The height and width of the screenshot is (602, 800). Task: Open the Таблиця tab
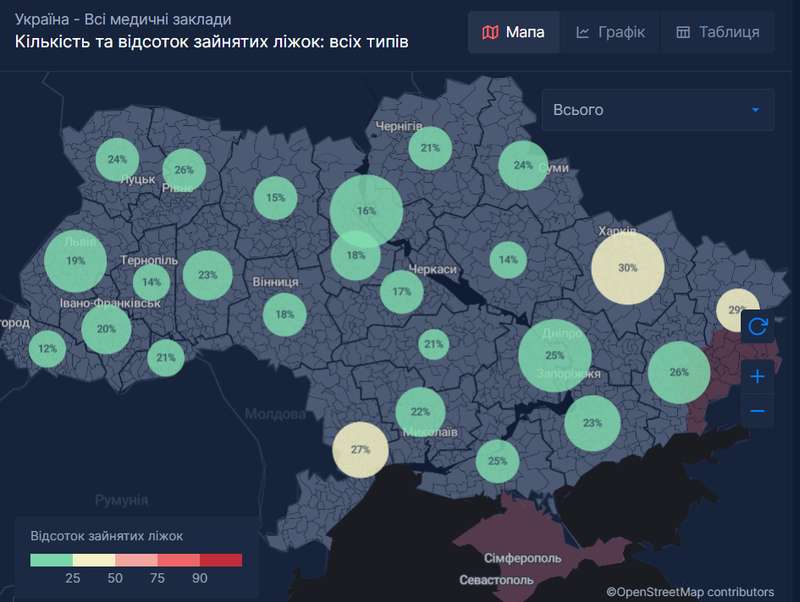point(712,31)
